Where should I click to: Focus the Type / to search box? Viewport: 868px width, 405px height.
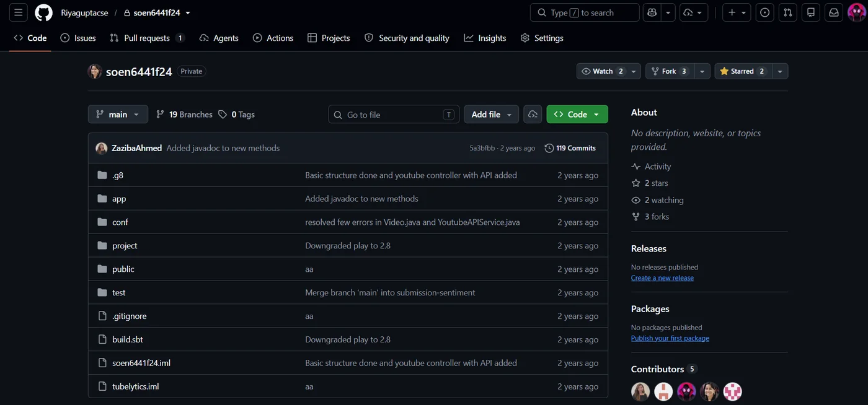tap(585, 12)
